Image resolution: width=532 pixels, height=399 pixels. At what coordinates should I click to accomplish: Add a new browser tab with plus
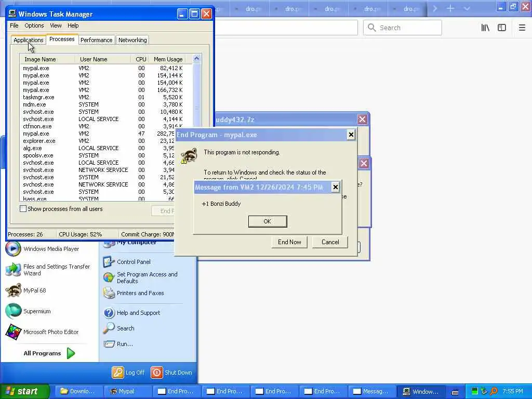coord(450,8)
